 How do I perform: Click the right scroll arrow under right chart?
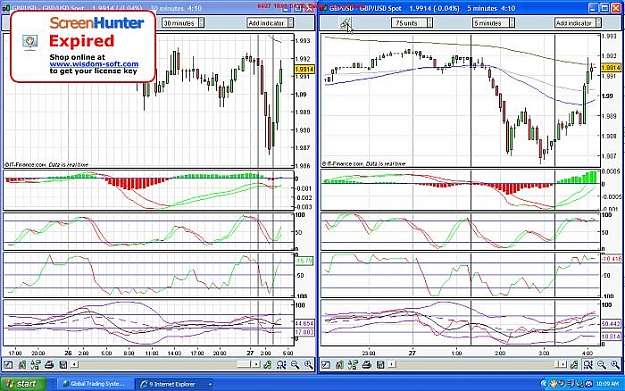562,364
